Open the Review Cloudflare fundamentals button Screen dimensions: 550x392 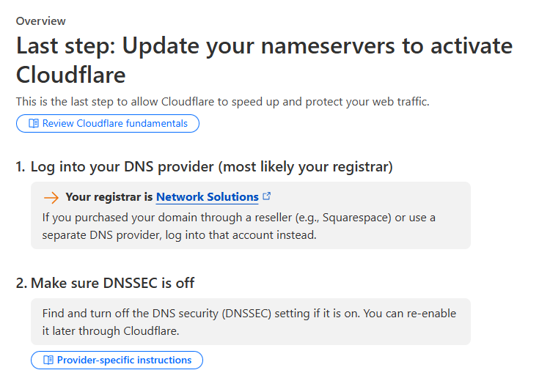pos(108,123)
